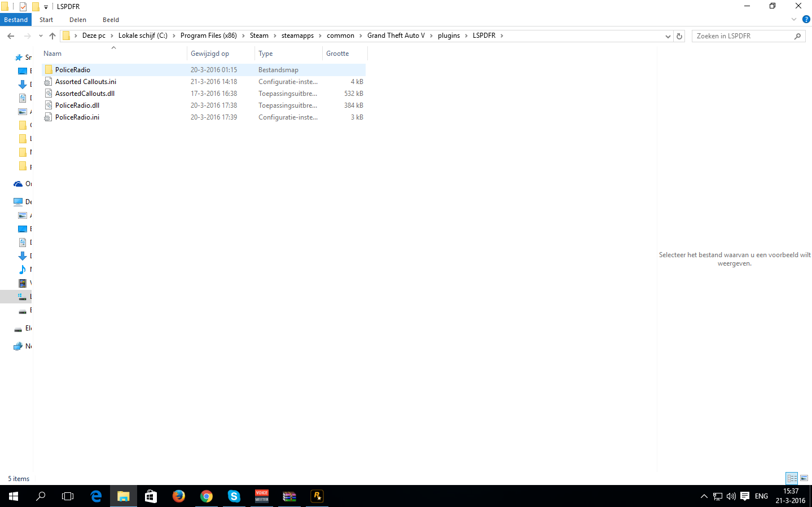Expand the chevron after Grand Theft Auto V

431,36
